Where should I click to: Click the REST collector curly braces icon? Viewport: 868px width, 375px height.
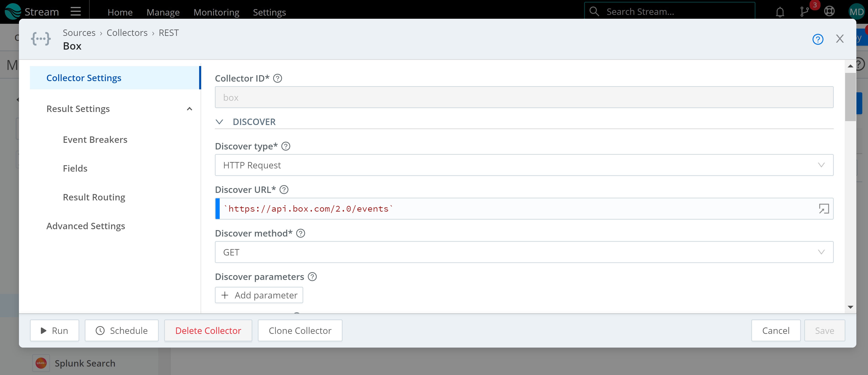[42, 39]
